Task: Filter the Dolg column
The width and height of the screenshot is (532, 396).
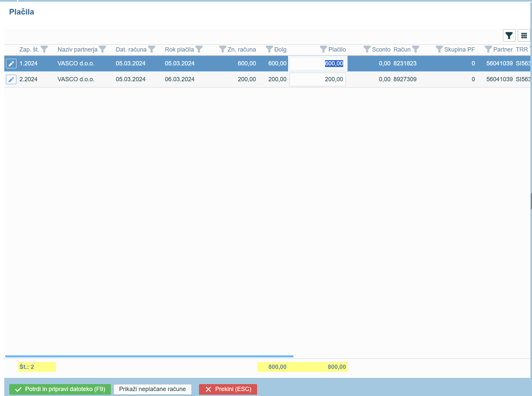Action: tap(269, 49)
